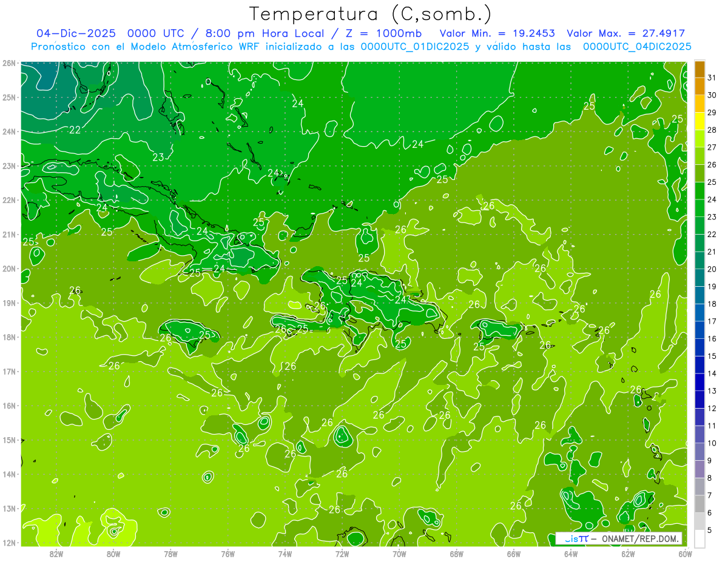This screenshot has width=728, height=562.
Task: Click the brown swatch above the 31 legend label
Action: click(x=699, y=69)
